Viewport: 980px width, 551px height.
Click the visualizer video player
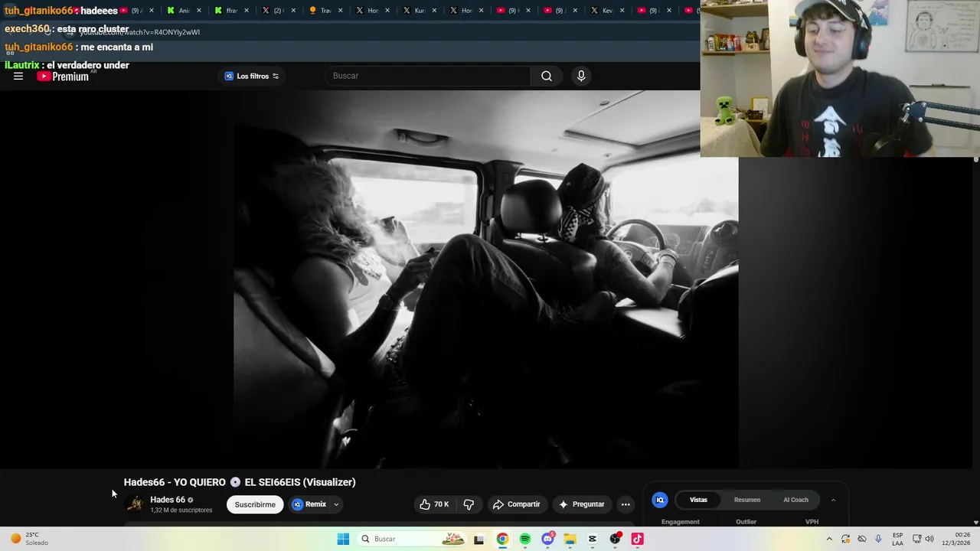[x=486, y=279]
